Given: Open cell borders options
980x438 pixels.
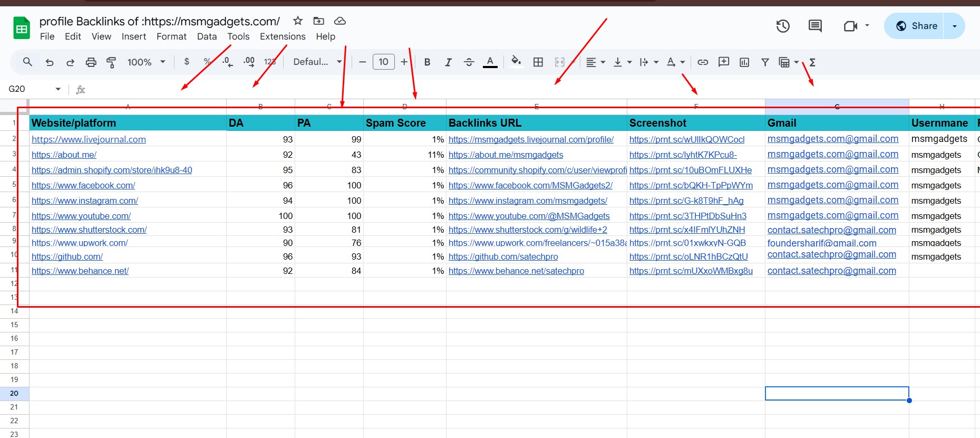Looking at the screenshot, I should point(538,62).
